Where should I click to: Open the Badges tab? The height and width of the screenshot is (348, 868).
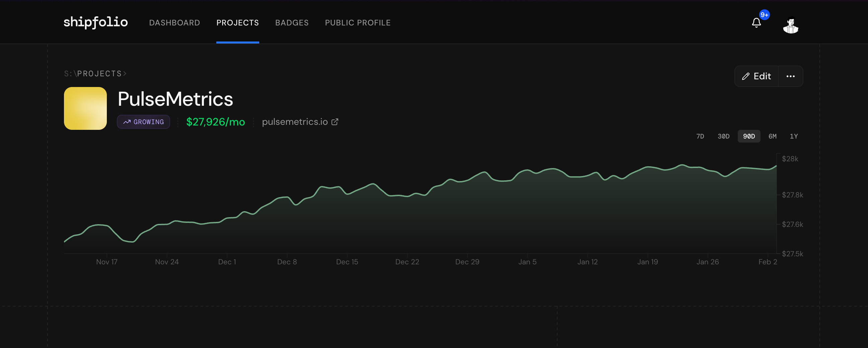(x=292, y=22)
